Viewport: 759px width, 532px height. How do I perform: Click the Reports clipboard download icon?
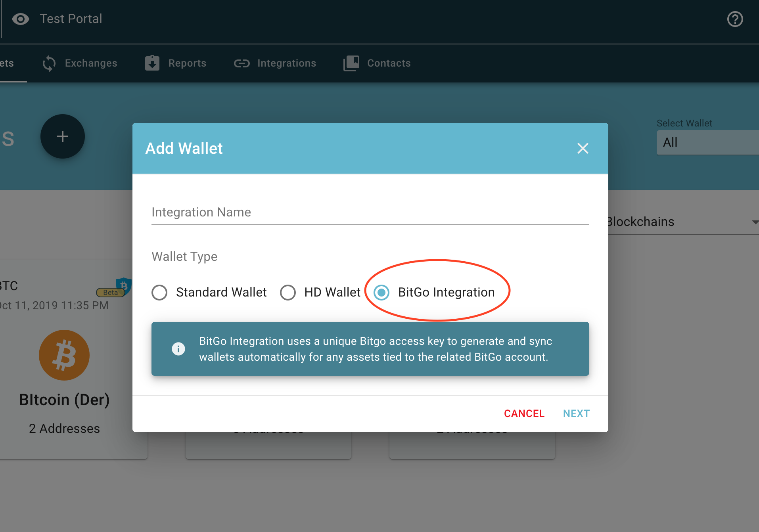152,63
